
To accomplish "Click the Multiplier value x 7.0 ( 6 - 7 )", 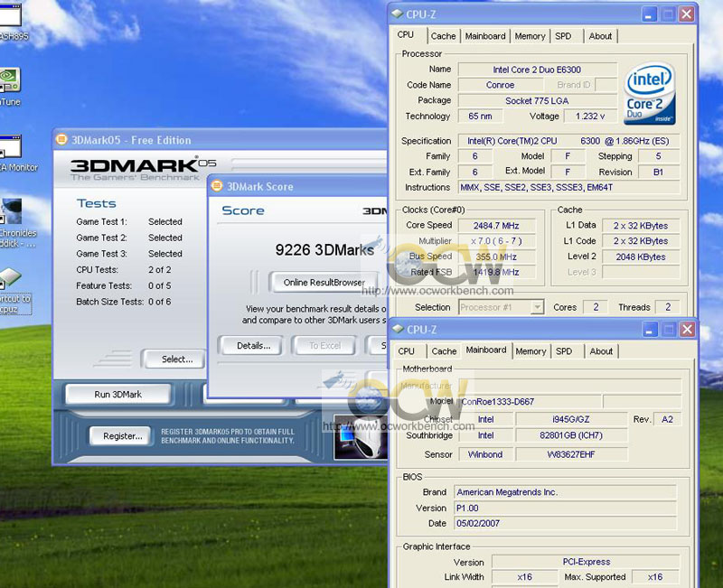I will click(496, 241).
